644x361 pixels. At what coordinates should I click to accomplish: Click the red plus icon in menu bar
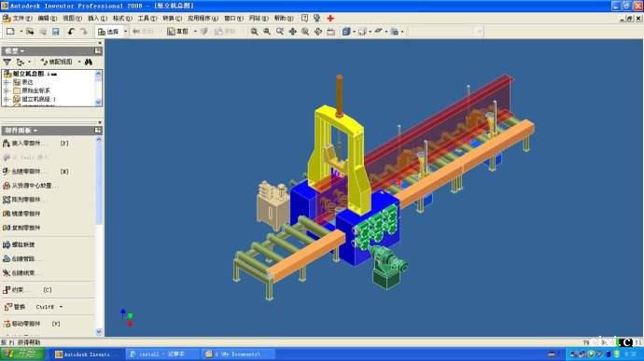[330, 18]
